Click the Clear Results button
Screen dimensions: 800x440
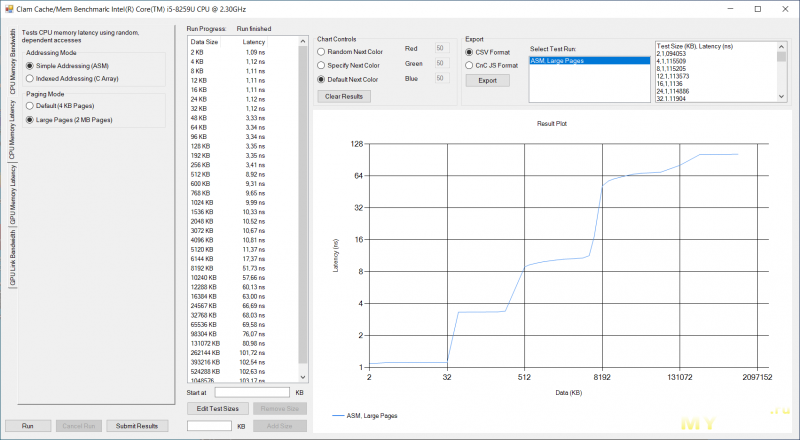click(344, 96)
